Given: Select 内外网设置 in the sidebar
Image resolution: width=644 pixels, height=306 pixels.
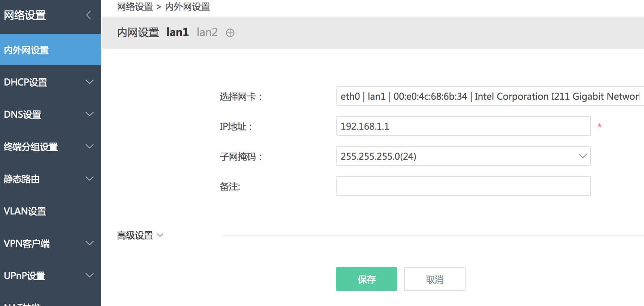Looking at the screenshot, I should pyautogui.click(x=26, y=50).
